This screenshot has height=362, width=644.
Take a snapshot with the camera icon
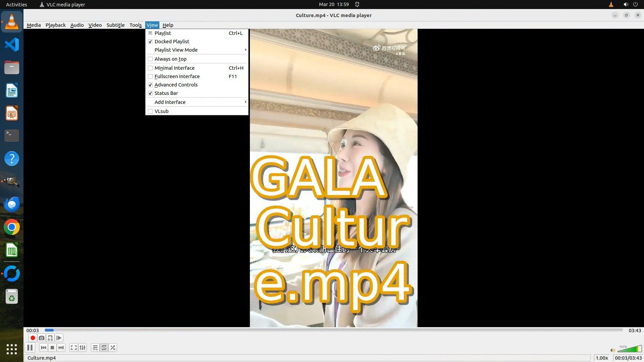[x=41, y=338]
